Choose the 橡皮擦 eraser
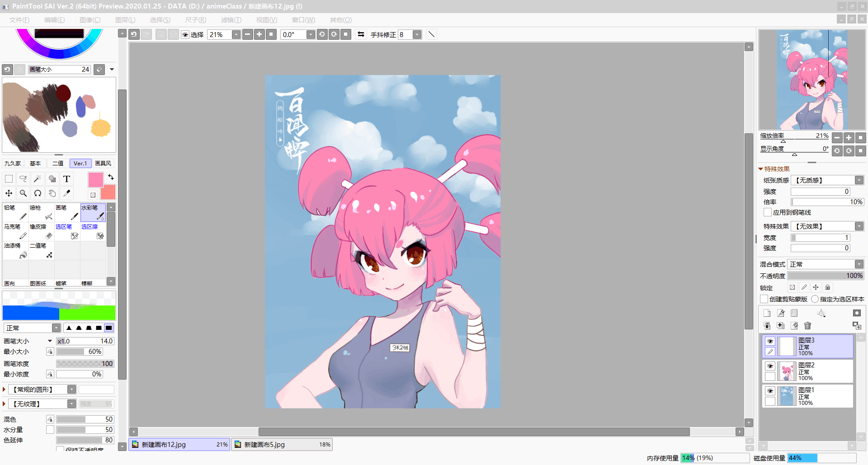Image resolution: width=868 pixels, height=465 pixels. [41, 231]
